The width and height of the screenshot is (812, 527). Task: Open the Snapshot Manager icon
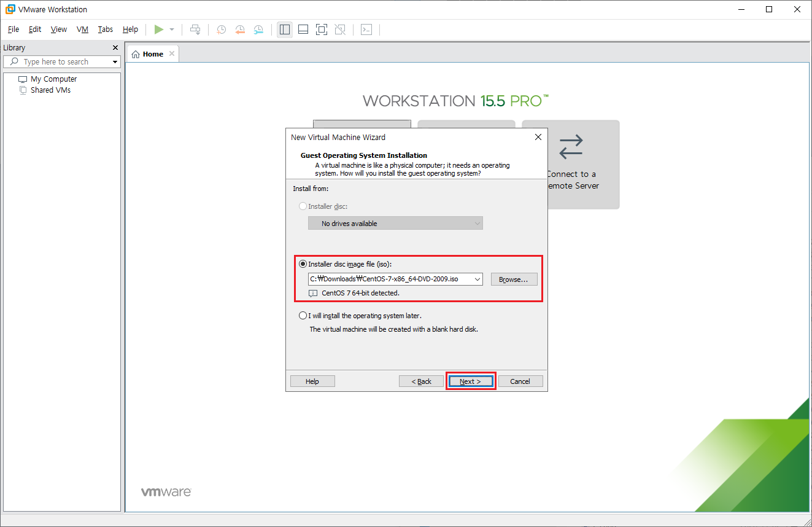[x=259, y=29]
